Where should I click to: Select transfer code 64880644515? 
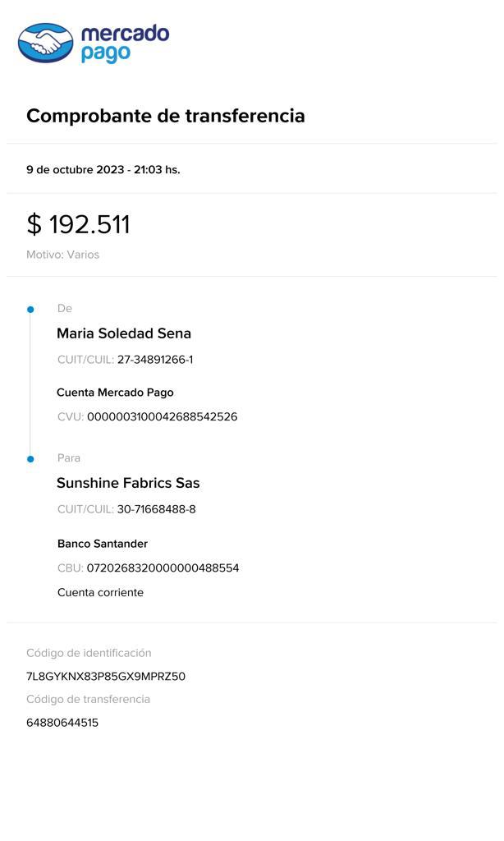pyautogui.click(x=62, y=724)
